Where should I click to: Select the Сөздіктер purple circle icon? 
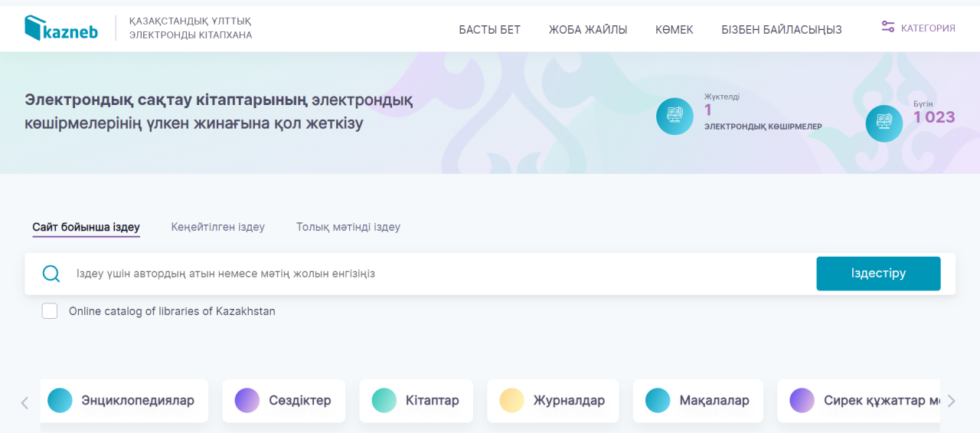pos(247,400)
